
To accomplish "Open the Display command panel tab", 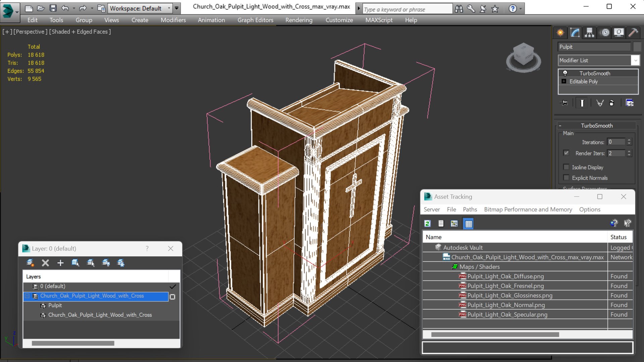I will point(619,33).
